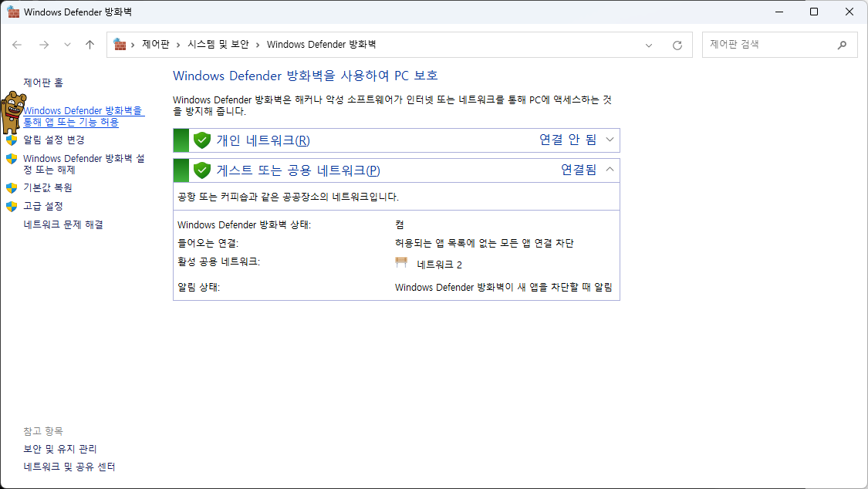Click the forward navigation arrow
Screen dimensions: 868x489
click(44, 45)
